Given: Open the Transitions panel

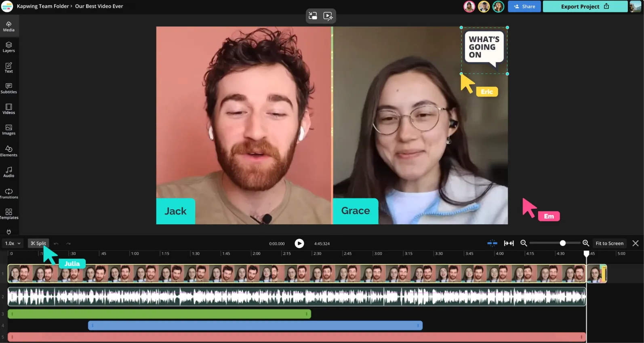Looking at the screenshot, I should click(x=9, y=194).
